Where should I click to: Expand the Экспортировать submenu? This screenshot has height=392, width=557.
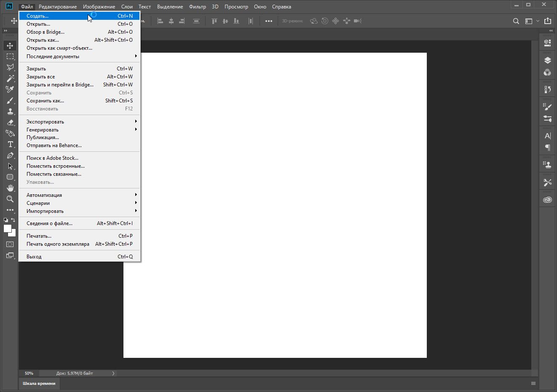click(x=79, y=122)
